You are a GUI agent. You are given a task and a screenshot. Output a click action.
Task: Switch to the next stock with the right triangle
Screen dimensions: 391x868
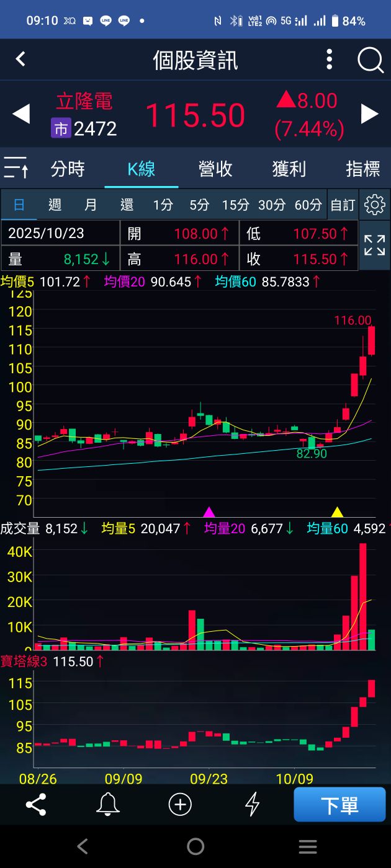370,114
